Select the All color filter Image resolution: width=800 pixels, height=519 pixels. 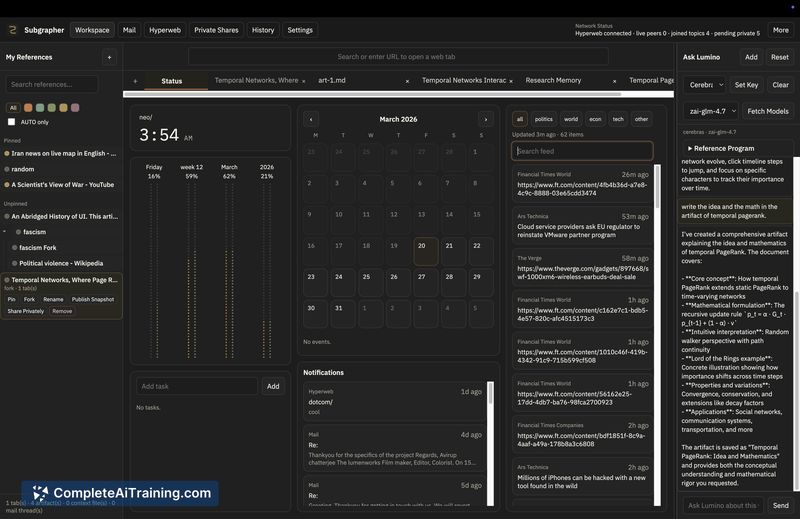click(13, 108)
